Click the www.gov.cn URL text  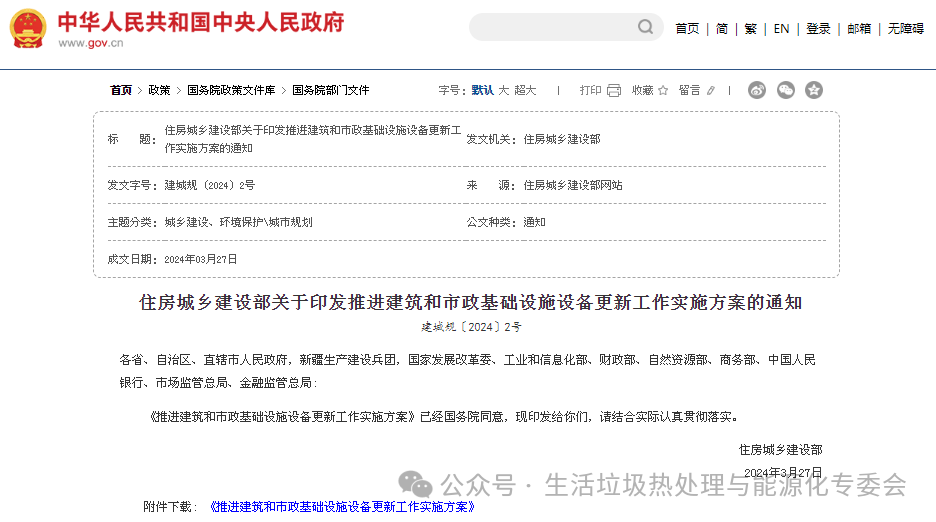point(91,43)
